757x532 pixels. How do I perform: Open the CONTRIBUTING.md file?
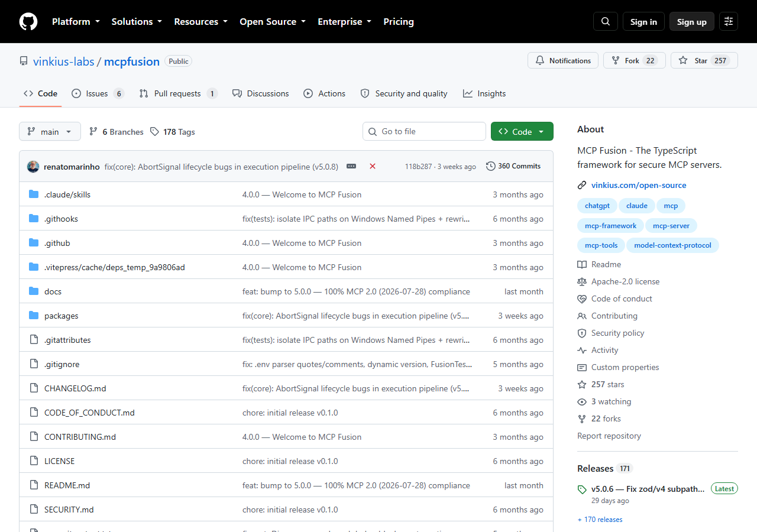tap(80, 437)
